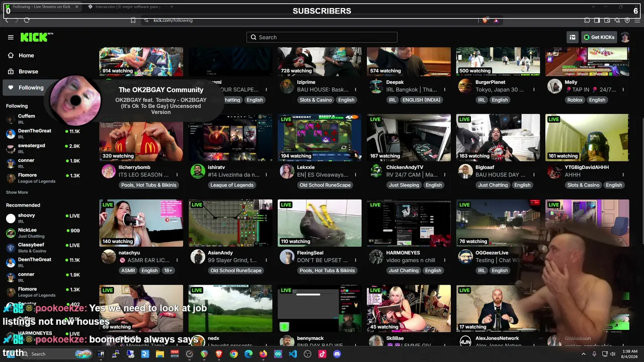The height and width of the screenshot is (362, 644).
Task: Open Discord from the taskbar
Action: tap(337, 354)
